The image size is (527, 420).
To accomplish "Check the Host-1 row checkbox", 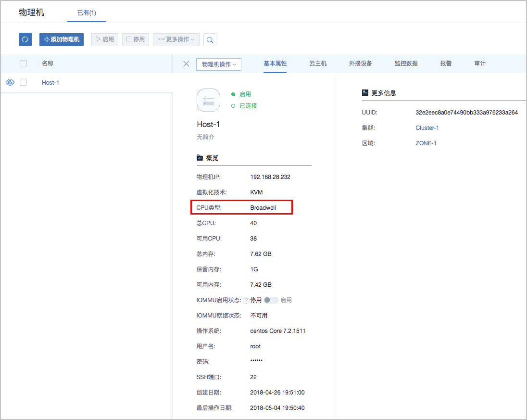I will pyautogui.click(x=23, y=82).
